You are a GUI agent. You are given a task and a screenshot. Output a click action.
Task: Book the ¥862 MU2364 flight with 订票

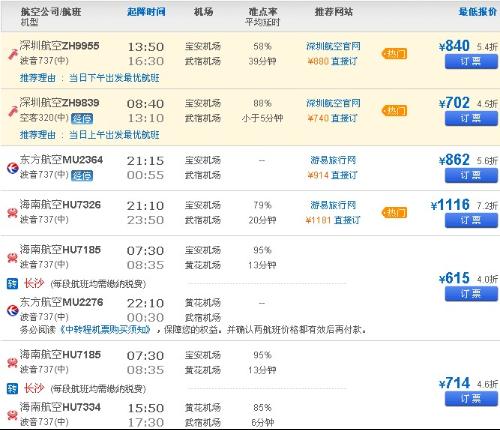471,176
